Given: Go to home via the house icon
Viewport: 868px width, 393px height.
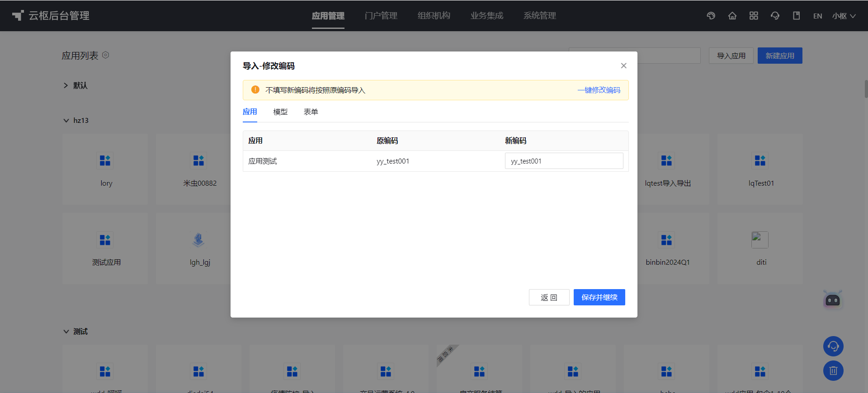Looking at the screenshot, I should point(732,16).
